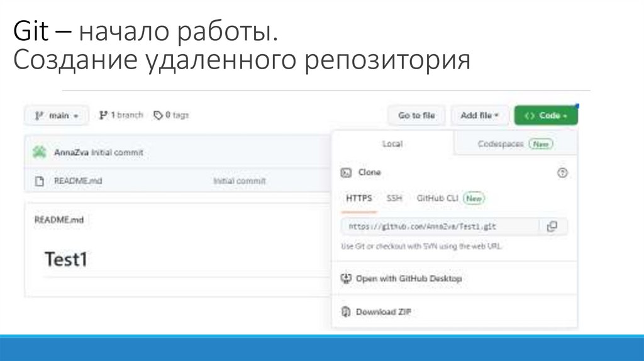644x361 pixels.
Task: Select the SSH clone tab
Action: (x=394, y=198)
